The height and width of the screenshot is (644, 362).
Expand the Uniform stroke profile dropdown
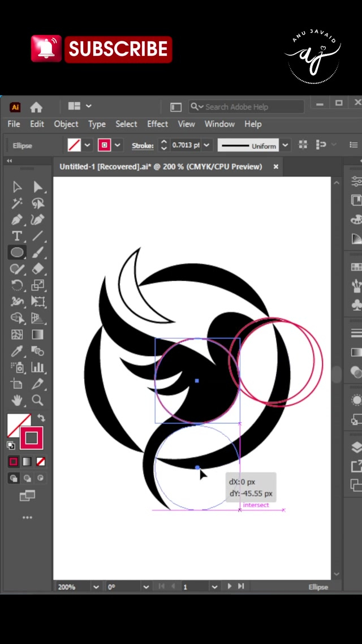(286, 145)
